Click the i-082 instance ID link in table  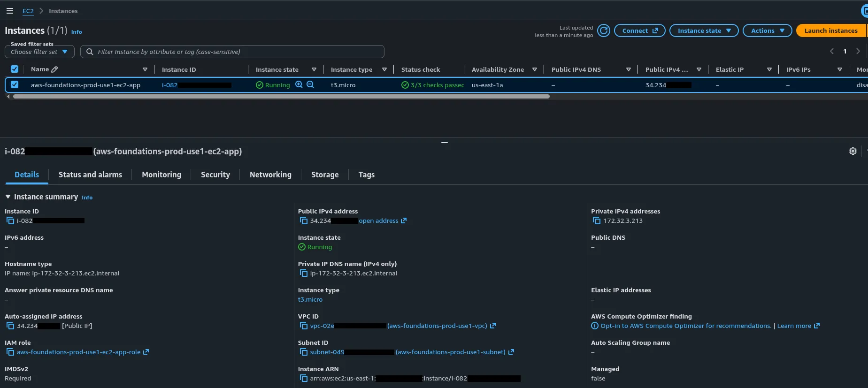[x=196, y=85]
